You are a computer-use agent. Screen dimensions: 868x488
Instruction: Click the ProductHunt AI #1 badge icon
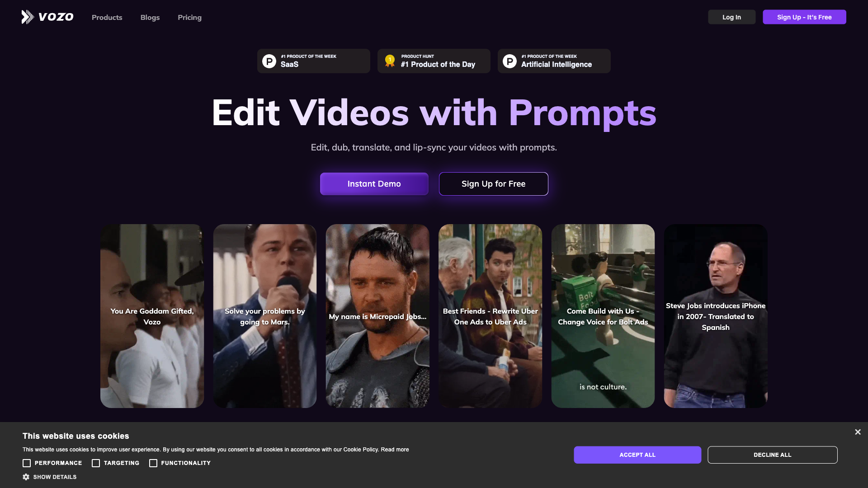coord(509,61)
